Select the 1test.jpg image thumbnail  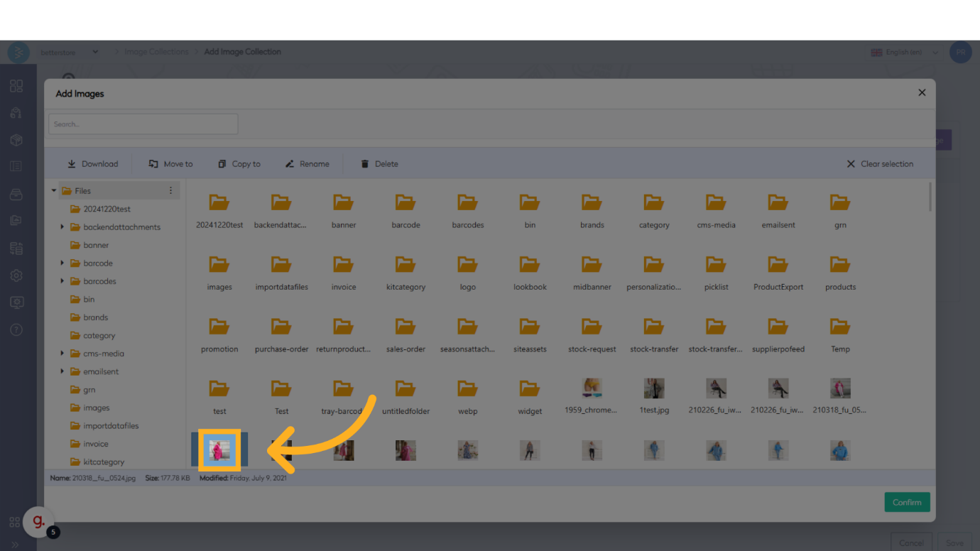654,389
